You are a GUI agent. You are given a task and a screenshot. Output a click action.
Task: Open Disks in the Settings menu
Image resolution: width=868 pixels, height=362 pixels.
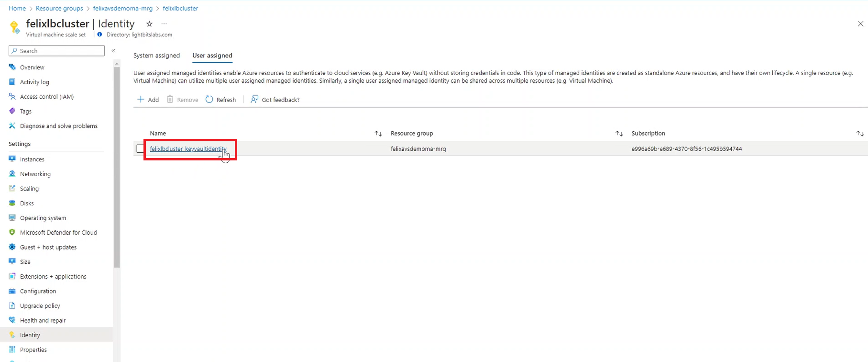27,204
